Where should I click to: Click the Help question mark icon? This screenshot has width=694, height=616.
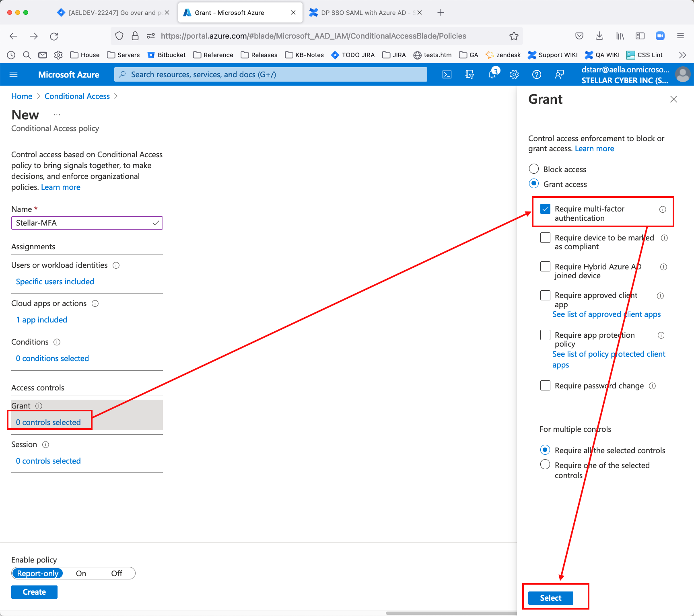pos(537,74)
